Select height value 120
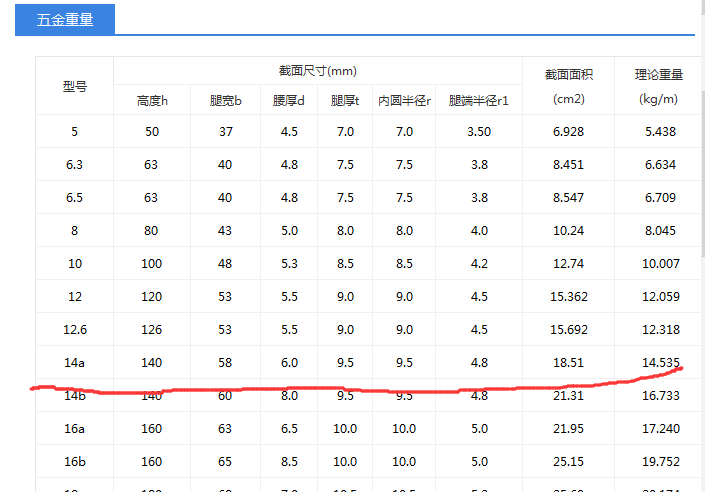The height and width of the screenshot is (492, 705). click(152, 297)
